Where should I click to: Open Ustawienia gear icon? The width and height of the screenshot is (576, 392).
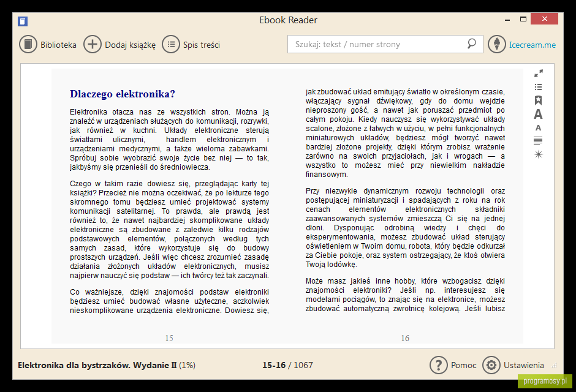491,365
